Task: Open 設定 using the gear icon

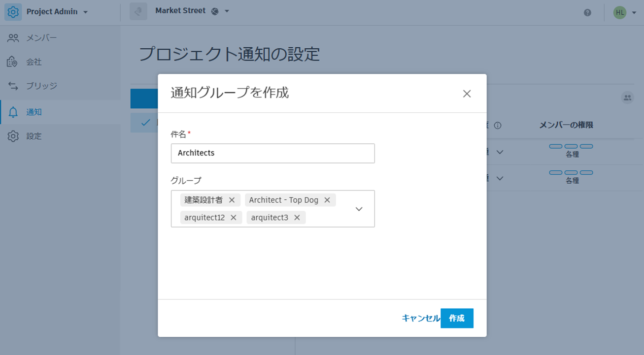Action: (x=13, y=136)
